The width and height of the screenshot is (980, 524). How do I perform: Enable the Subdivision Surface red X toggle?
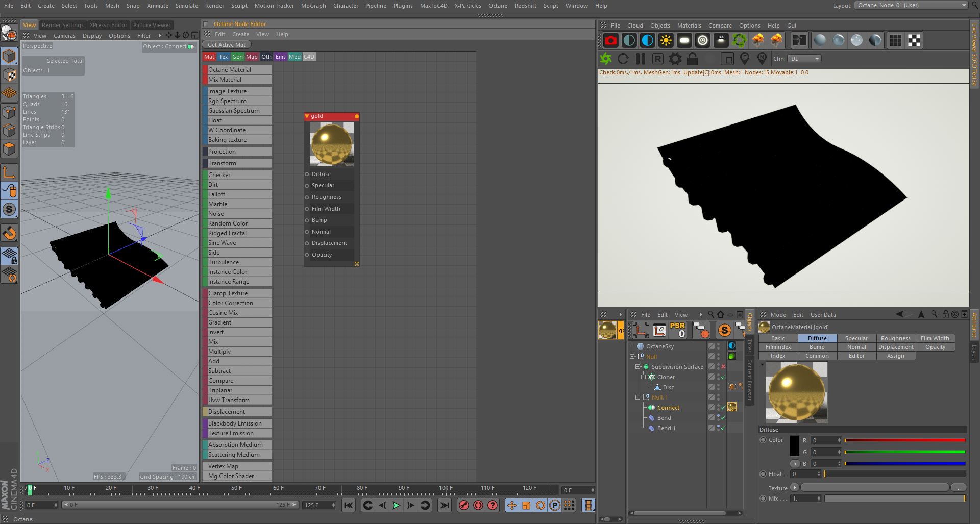tap(723, 367)
